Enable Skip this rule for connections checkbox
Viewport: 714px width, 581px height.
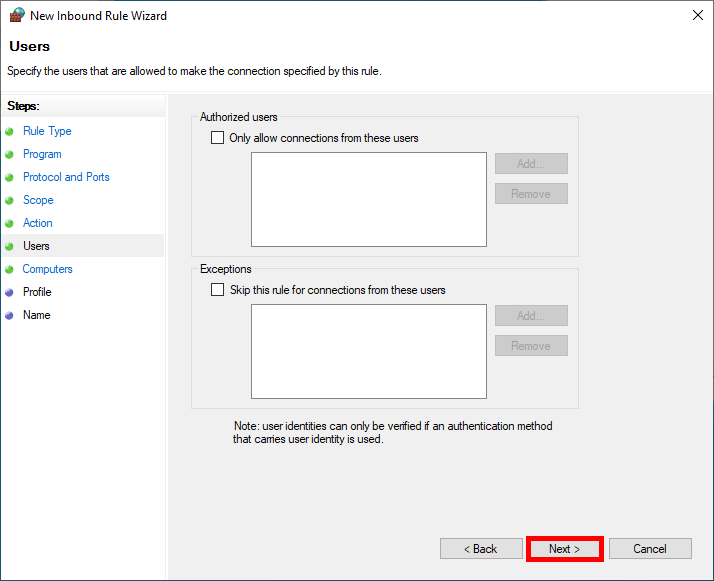[x=217, y=290]
